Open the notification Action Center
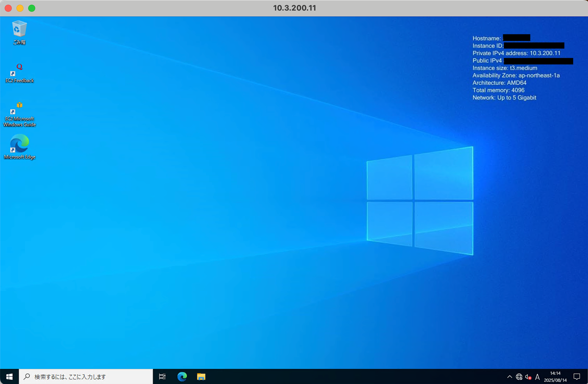 (x=577, y=376)
